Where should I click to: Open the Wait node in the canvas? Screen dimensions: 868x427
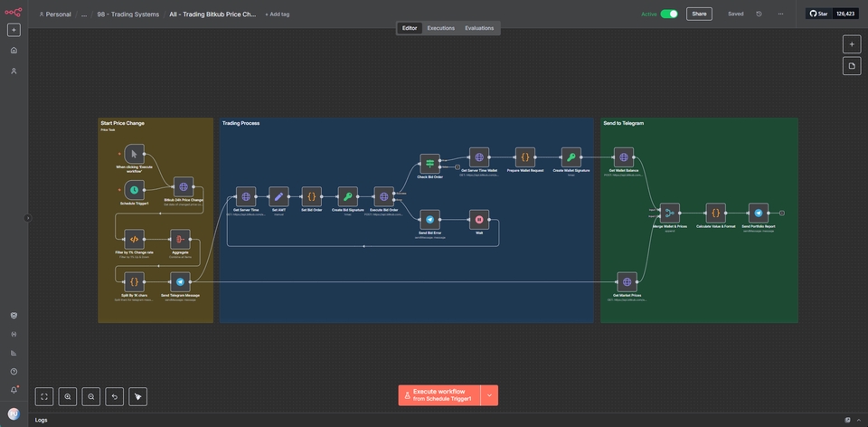[x=479, y=219]
